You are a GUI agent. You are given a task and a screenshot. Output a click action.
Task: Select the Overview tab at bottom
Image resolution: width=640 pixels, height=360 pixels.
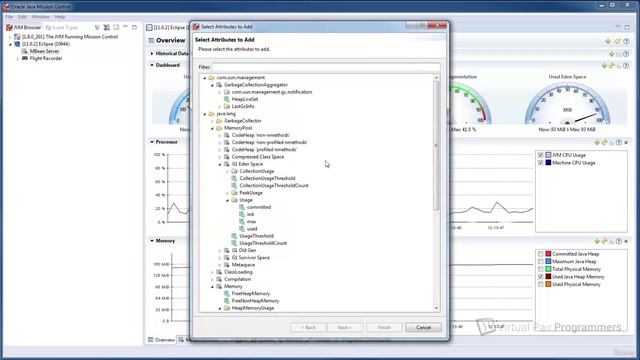point(161,340)
